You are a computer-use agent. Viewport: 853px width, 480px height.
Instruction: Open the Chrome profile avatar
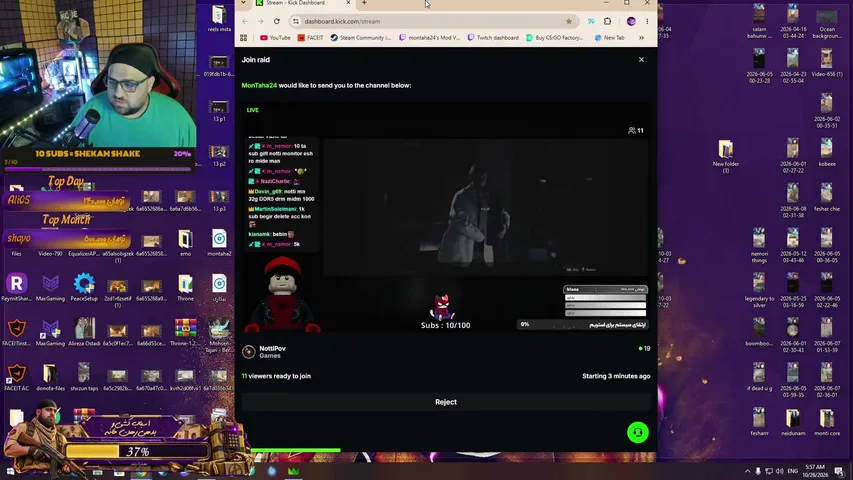point(631,21)
